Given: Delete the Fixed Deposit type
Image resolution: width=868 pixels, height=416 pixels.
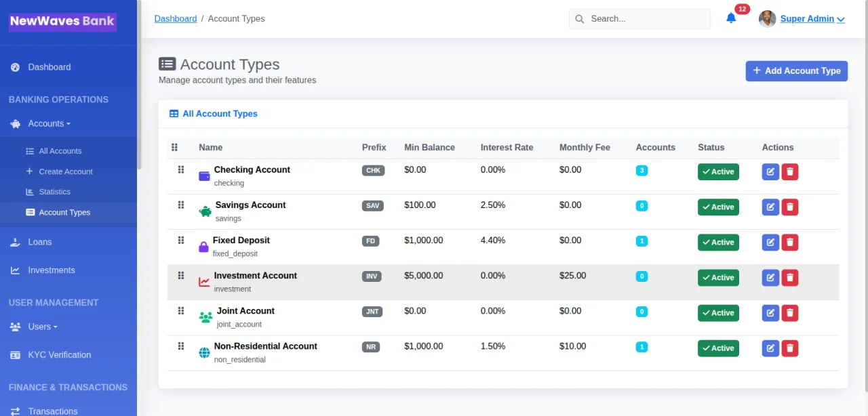Looking at the screenshot, I should [x=789, y=242].
